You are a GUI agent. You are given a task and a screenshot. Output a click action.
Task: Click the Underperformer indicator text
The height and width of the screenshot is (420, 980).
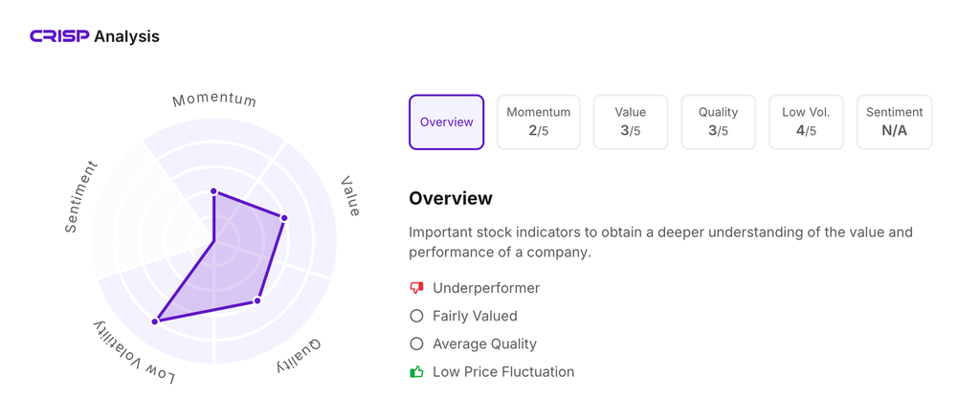pos(486,288)
